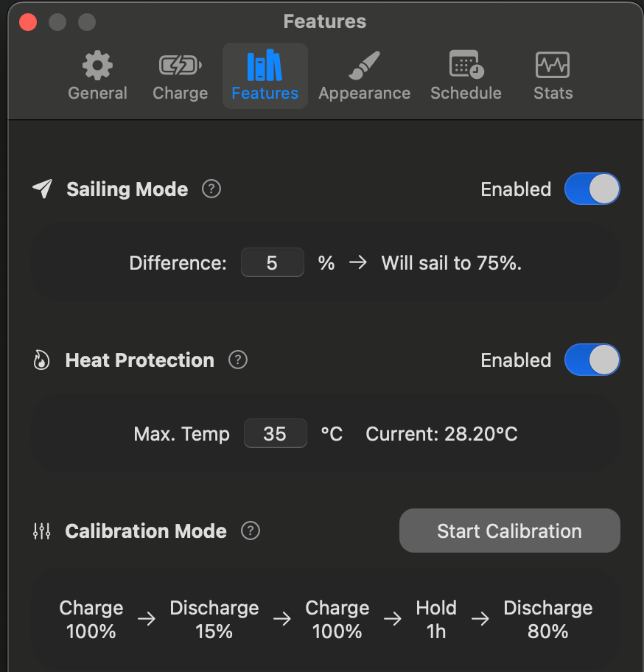Select the Appearance paintbrush icon
Screen dimensions: 644x672
364,66
